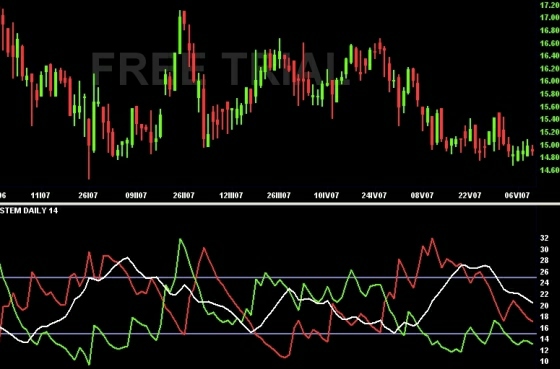Click the 15.40 price axis label
The width and height of the screenshot is (560, 369).
550,119
